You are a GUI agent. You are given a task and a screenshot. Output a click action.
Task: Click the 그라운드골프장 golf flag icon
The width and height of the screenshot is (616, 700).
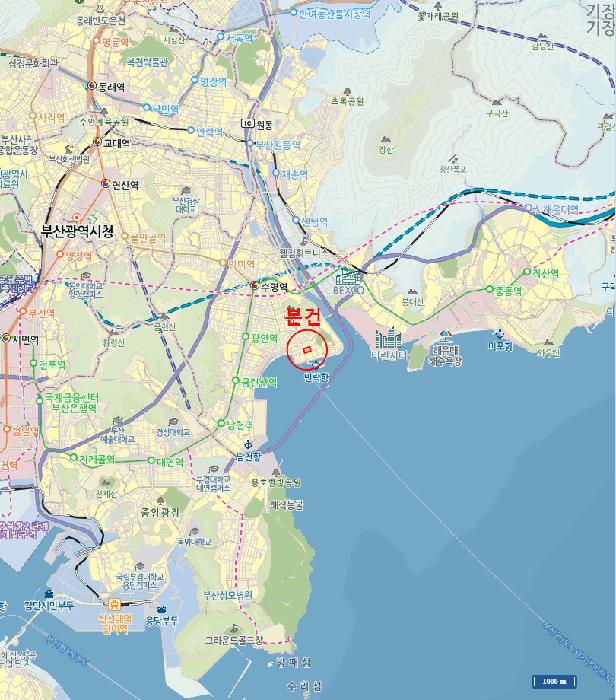pyautogui.click(x=234, y=629)
